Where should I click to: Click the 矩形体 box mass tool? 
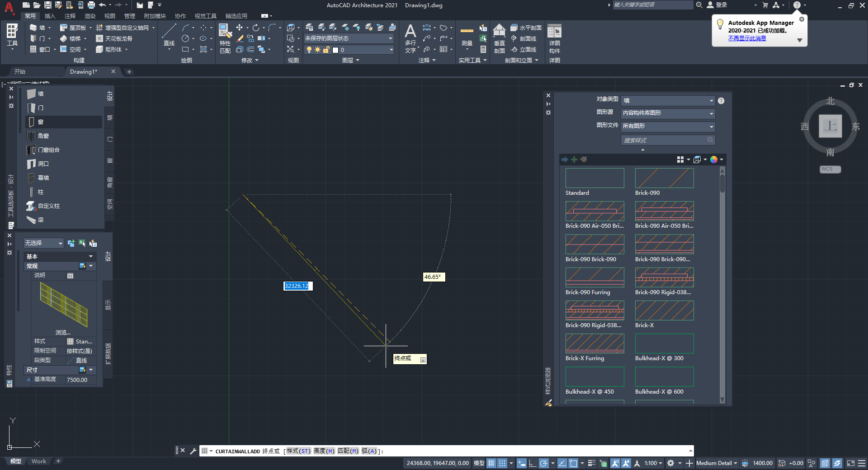(109, 49)
